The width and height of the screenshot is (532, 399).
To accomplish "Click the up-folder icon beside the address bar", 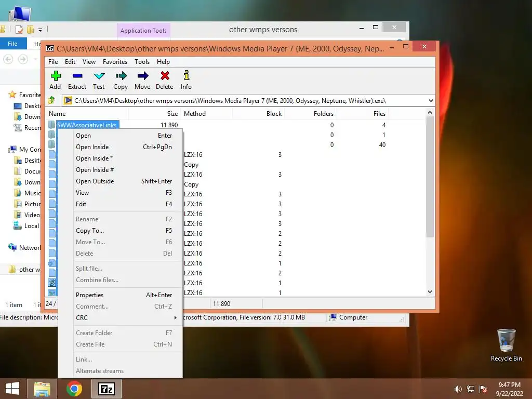I will pyautogui.click(x=51, y=100).
